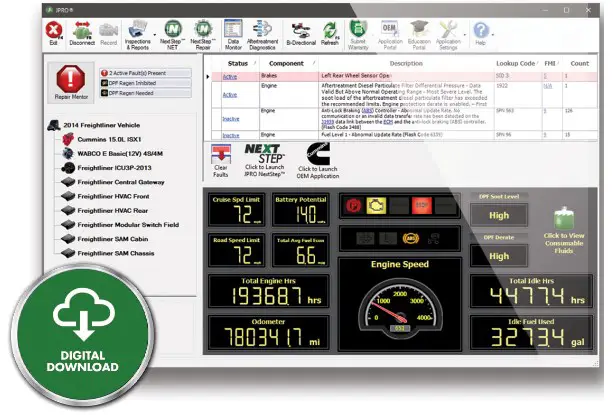Click the Idle Fuel Used readout
Screen dimensions: 613x415
(531, 333)
